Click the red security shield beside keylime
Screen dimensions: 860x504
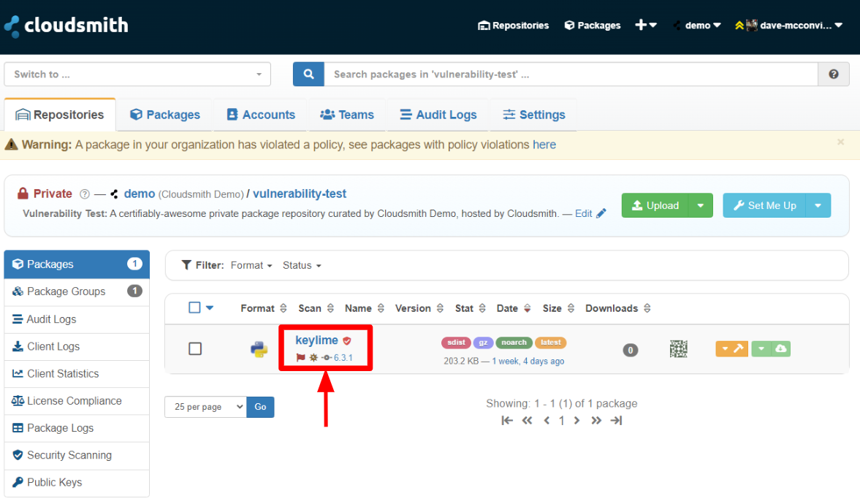(x=346, y=340)
